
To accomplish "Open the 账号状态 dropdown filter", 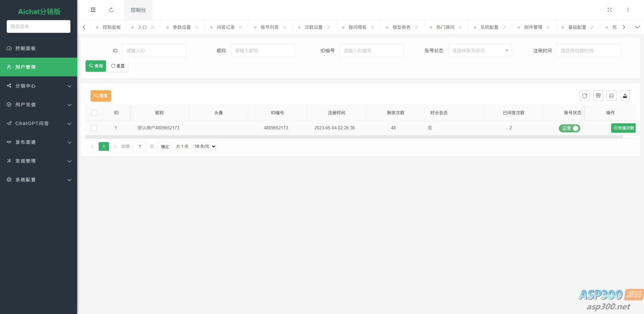I will [480, 51].
